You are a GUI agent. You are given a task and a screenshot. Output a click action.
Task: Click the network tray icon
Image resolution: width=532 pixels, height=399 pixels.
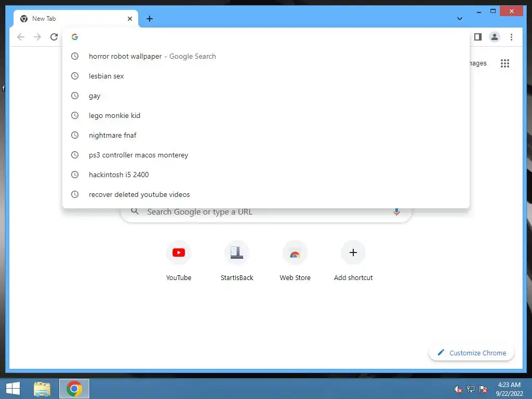[x=471, y=389]
